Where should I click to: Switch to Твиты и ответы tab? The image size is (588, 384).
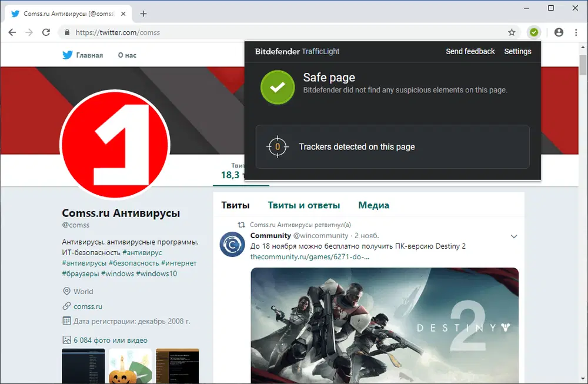coord(304,205)
